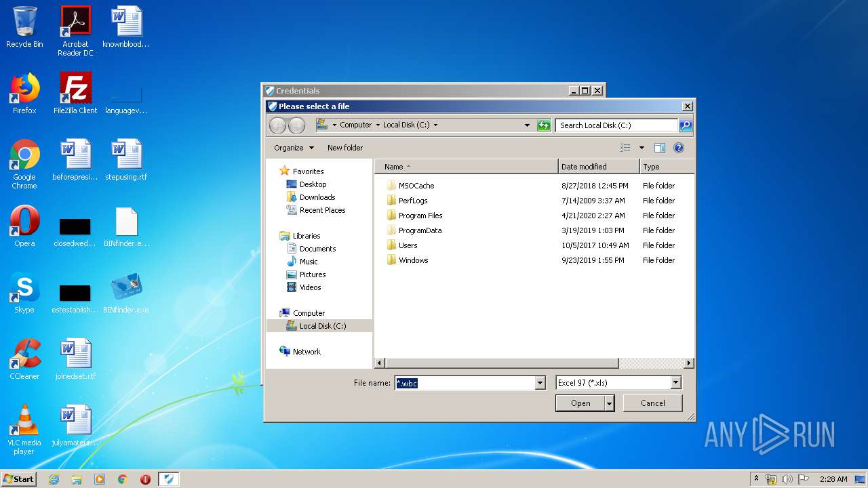Select the Program Files folder
This screenshot has width=868, height=488.
(420, 216)
